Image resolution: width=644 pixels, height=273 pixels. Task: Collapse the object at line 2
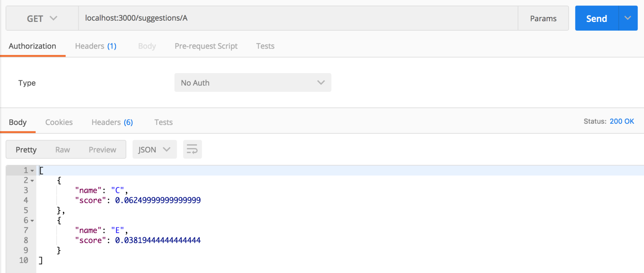tap(32, 181)
